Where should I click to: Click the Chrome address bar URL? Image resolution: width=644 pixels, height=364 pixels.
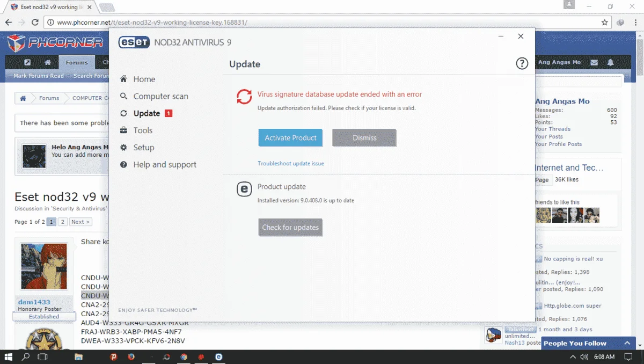tap(152, 23)
